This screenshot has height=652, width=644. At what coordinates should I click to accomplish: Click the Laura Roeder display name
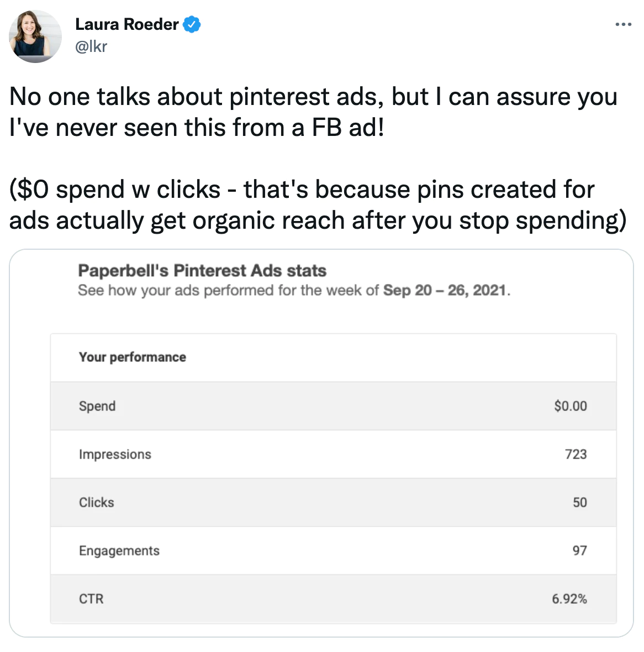[x=126, y=24]
